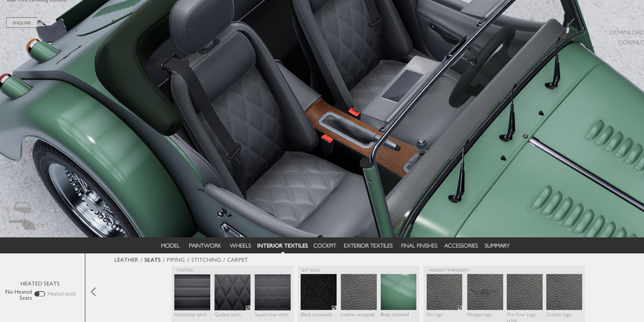Viewport: 644px width, 322px height.
Task: Click the 'HEATED SEATS' heading
Action: pos(40,283)
